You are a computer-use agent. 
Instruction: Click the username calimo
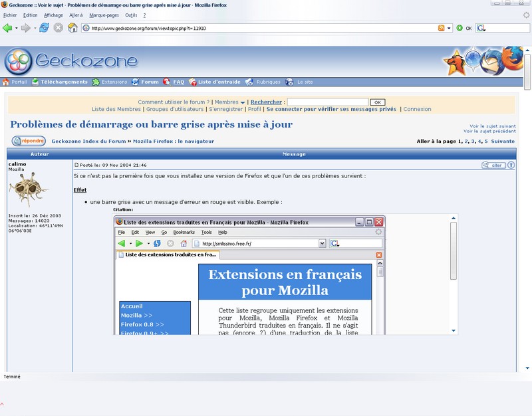point(17,164)
